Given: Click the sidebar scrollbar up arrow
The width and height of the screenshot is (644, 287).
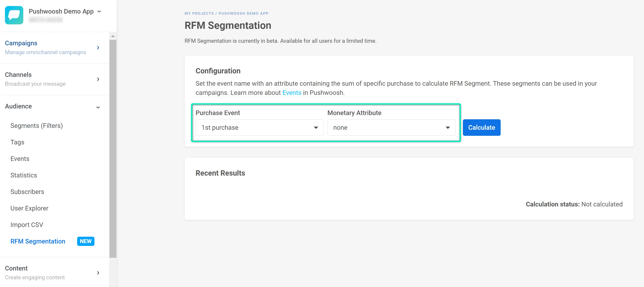Looking at the screenshot, I should pos(113,36).
